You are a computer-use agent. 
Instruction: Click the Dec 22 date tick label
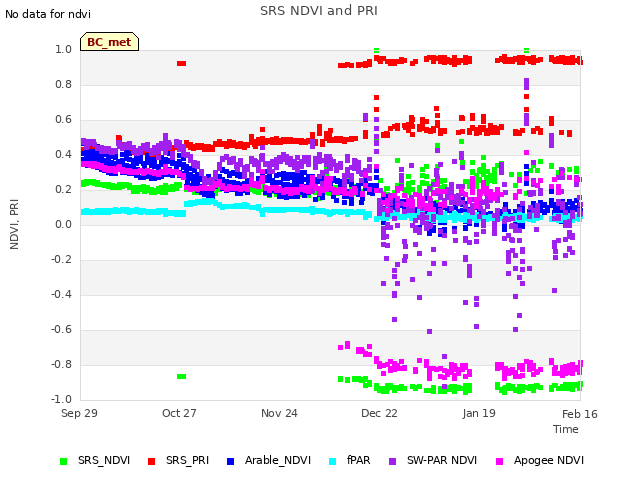(379, 413)
